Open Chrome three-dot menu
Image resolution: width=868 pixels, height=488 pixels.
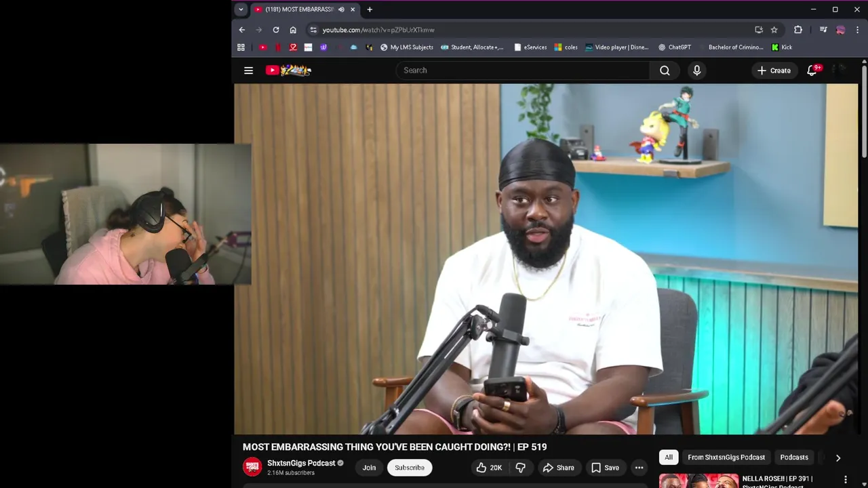coord(858,30)
